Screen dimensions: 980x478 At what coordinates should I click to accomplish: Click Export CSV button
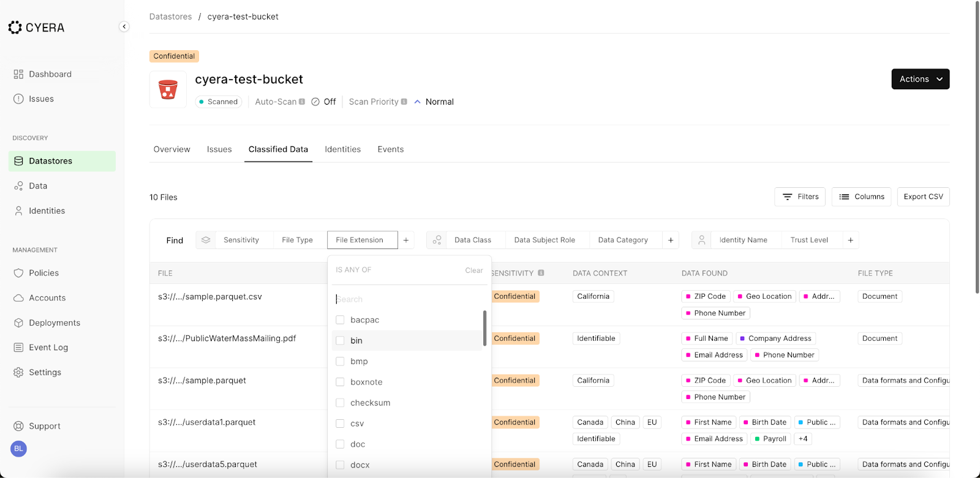pos(923,196)
